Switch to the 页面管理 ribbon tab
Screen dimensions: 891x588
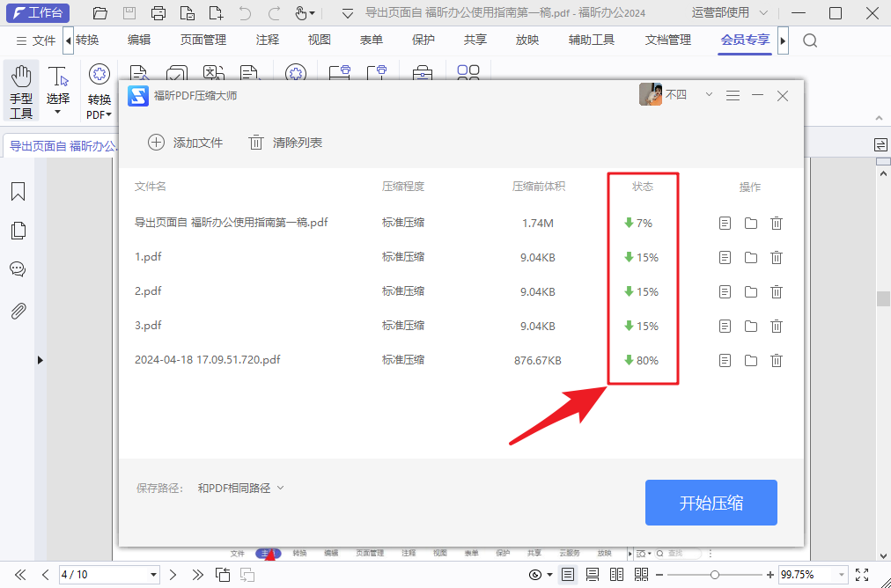point(201,40)
